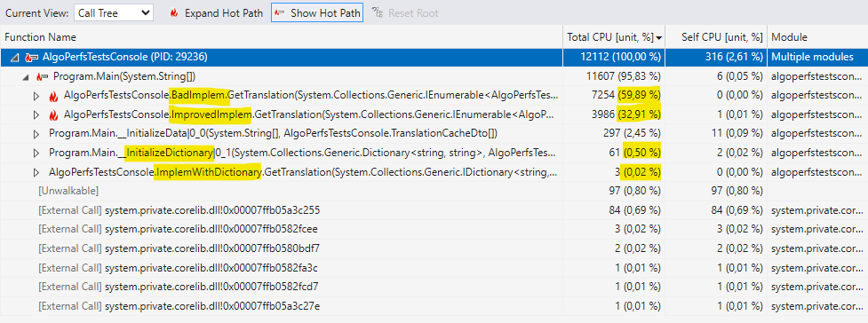868x323 pixels.
Task: Click Total CPU value 12112 (100,00 %)
Action: (620, 57)
